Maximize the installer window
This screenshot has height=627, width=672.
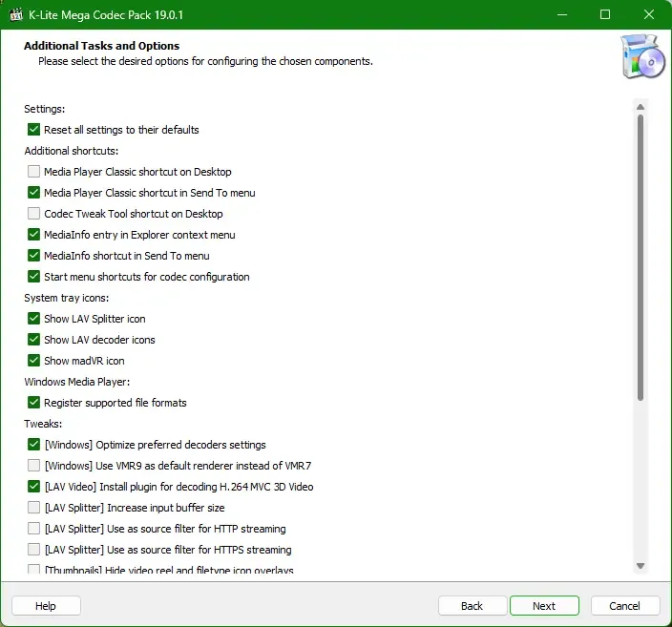click(x=605, y=14)
